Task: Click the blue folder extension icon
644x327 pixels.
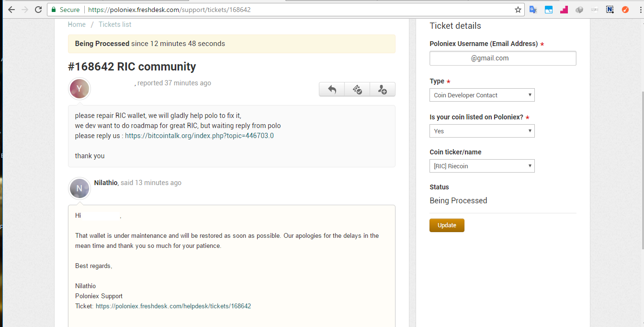Action: pos(549,10)
